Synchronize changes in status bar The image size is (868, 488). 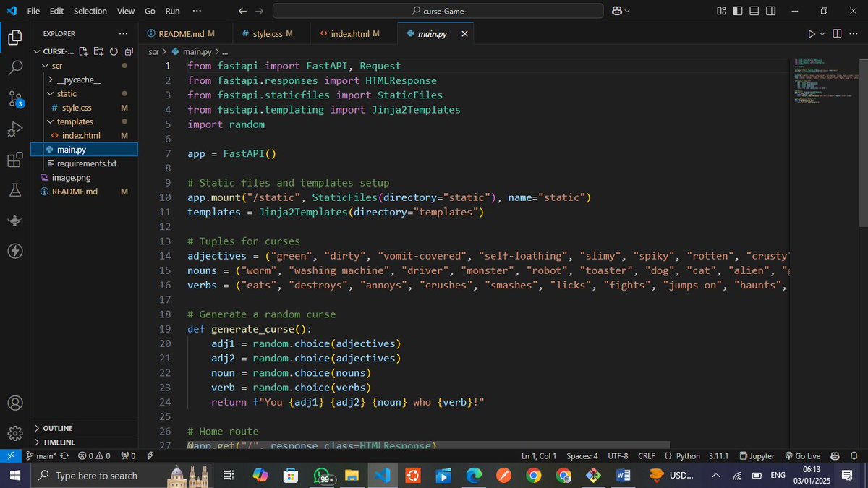click(x=64, y=456)
